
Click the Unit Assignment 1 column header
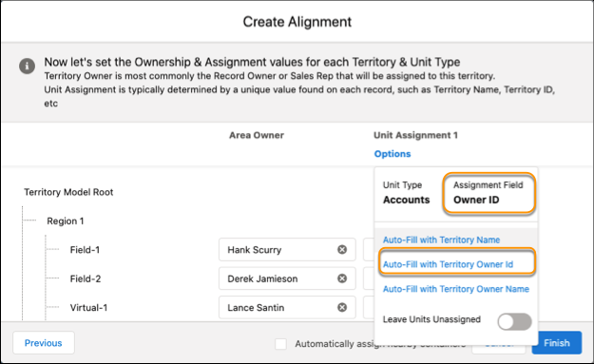point(416,135)
